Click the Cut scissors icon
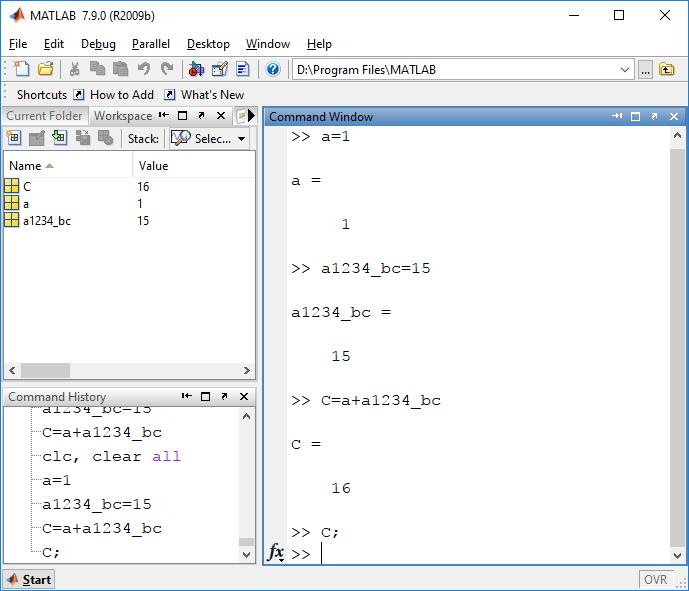The image size is (689, 591). click(74, 69)
